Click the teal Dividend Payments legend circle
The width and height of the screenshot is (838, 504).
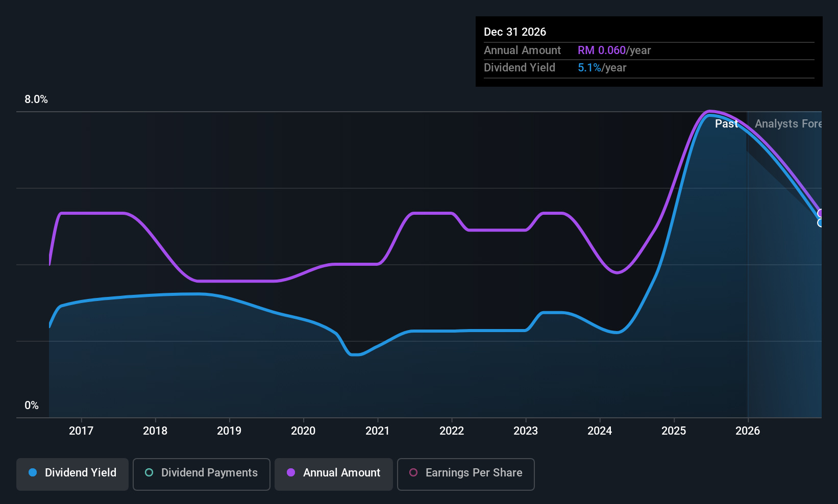[x=149, y=472]
